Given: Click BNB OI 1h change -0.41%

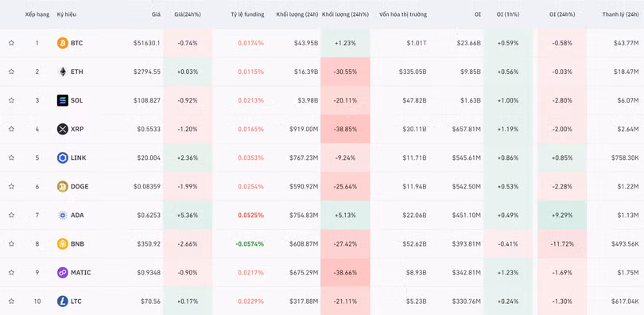Looking at the screenshot, I should (508, 244).
